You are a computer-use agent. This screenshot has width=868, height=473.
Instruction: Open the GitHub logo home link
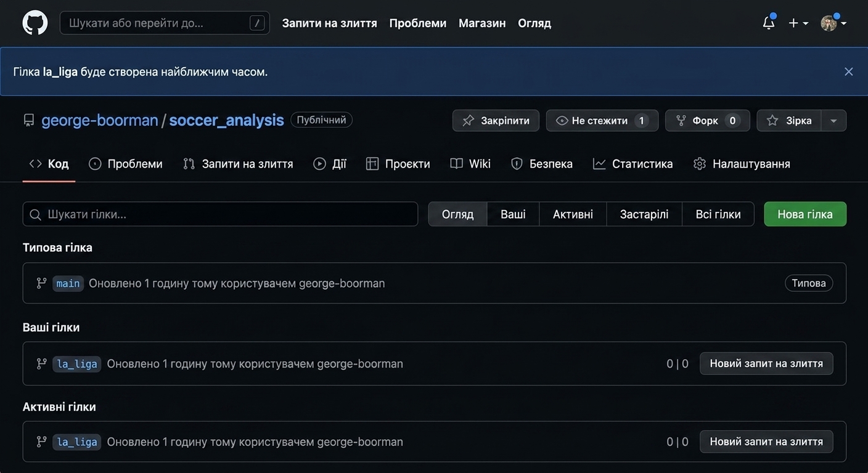tap(35, 23)
